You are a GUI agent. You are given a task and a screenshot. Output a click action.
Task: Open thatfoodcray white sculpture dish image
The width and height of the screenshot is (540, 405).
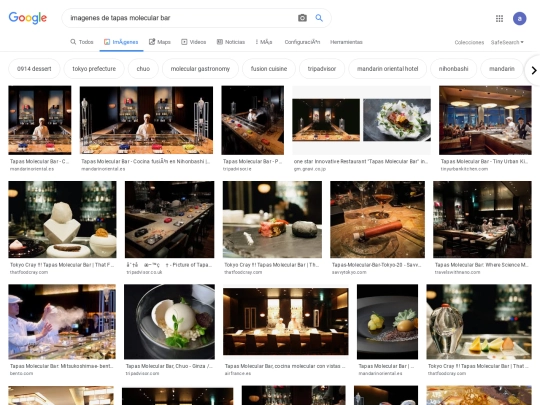click(62, 219)
